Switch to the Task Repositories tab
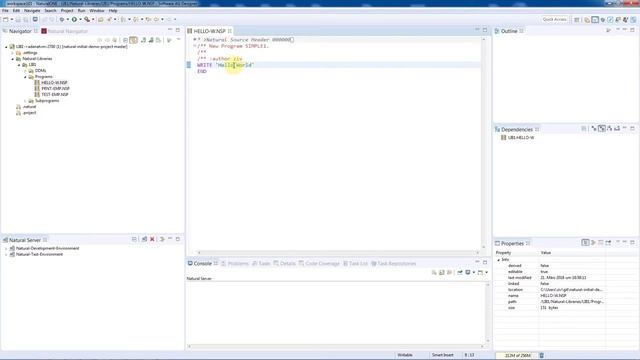The width and height of the screenshot is (640, 360). coord(393,264)
